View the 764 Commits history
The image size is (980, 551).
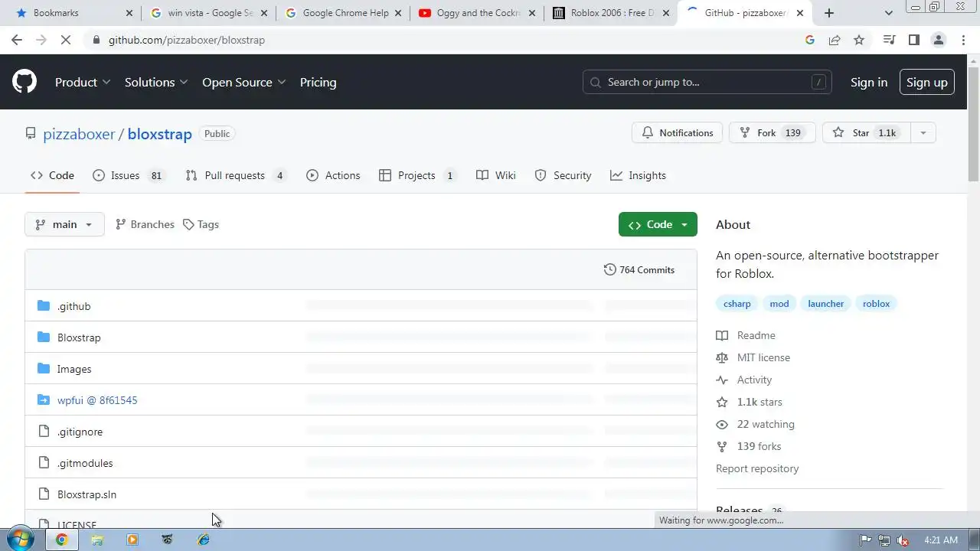click(639, 269)
